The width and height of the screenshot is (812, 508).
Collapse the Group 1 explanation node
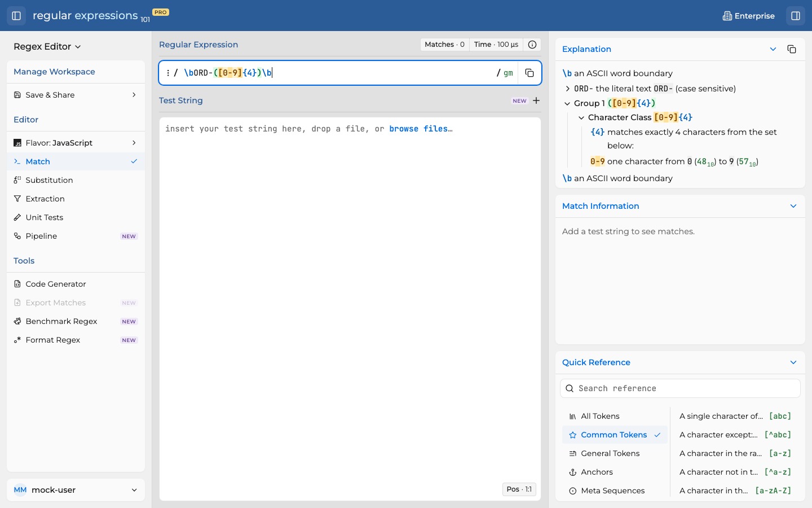[568, 103]
